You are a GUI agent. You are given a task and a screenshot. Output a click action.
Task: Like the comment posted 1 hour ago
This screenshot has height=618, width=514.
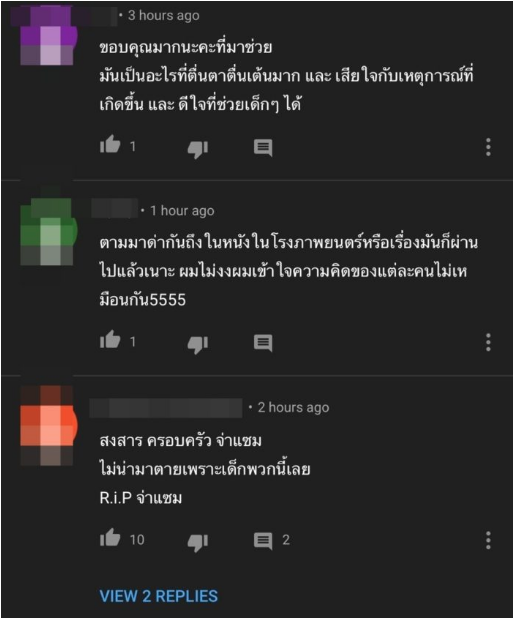pyautogui.click(x=110, y=340)
